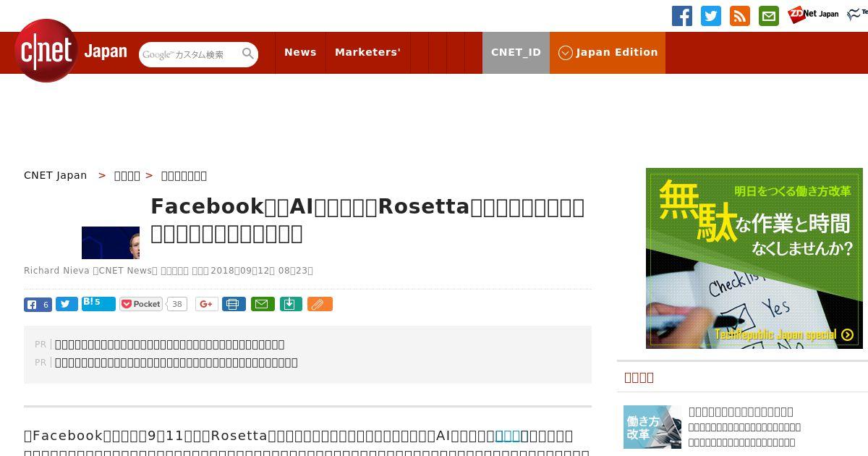Open the News menu

(x=300, y=52)
